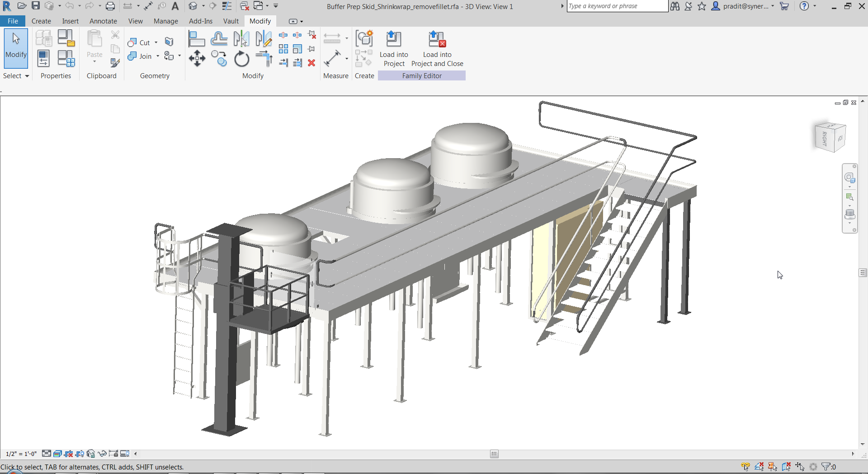
Task: Open the Manage ribbon tab
Action: coord(165,21)
